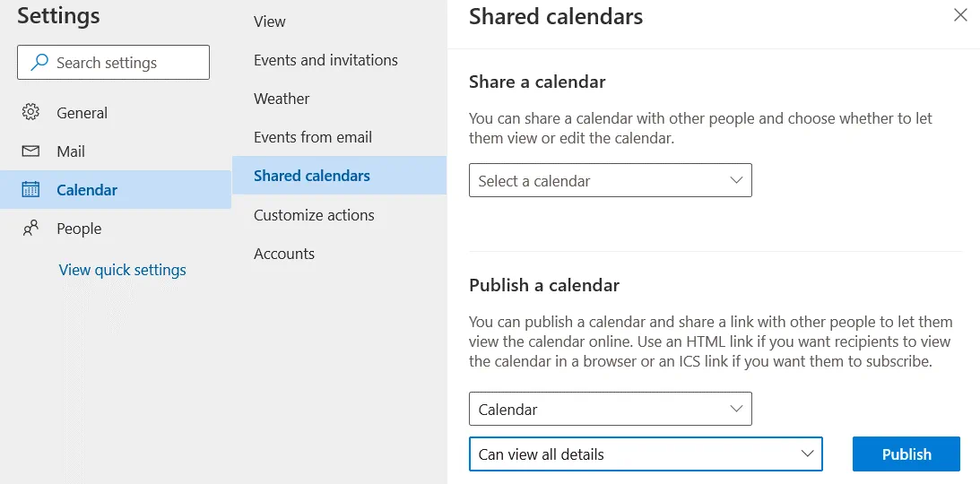Click the General gear icon
Image resolution: width=980 pixels, height=484 pixels.
point(30,112)
